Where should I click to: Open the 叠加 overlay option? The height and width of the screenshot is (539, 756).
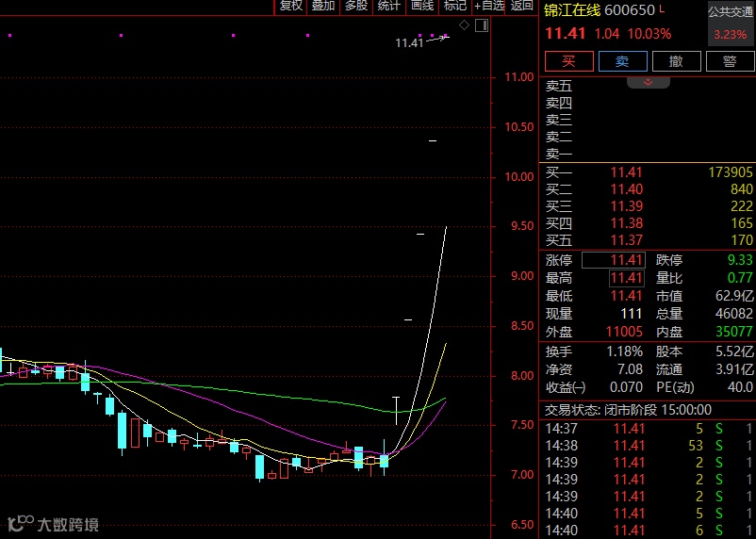tap(323, 6)
